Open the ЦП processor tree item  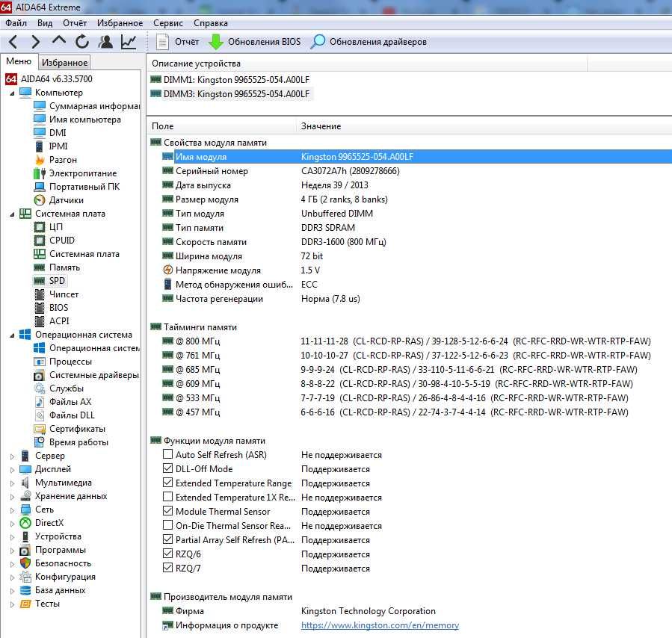[56, 227]
